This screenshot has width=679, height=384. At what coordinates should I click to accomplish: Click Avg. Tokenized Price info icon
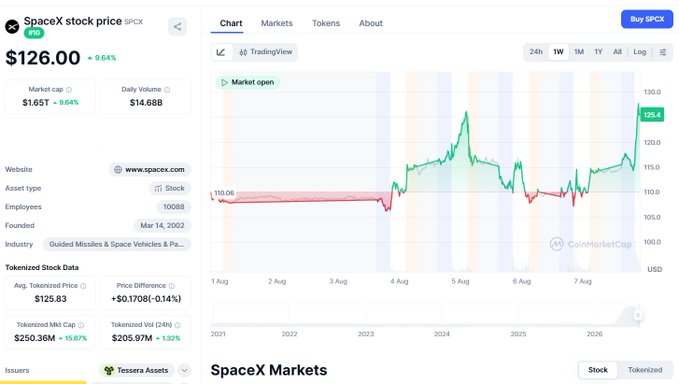[x=84, y=286]
